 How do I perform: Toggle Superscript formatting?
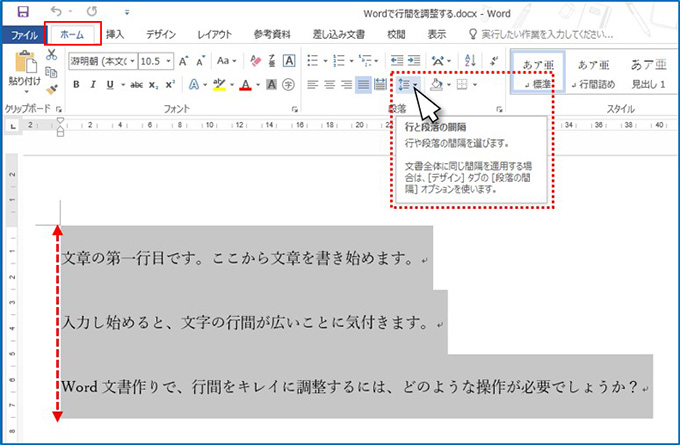coord(170,85)
